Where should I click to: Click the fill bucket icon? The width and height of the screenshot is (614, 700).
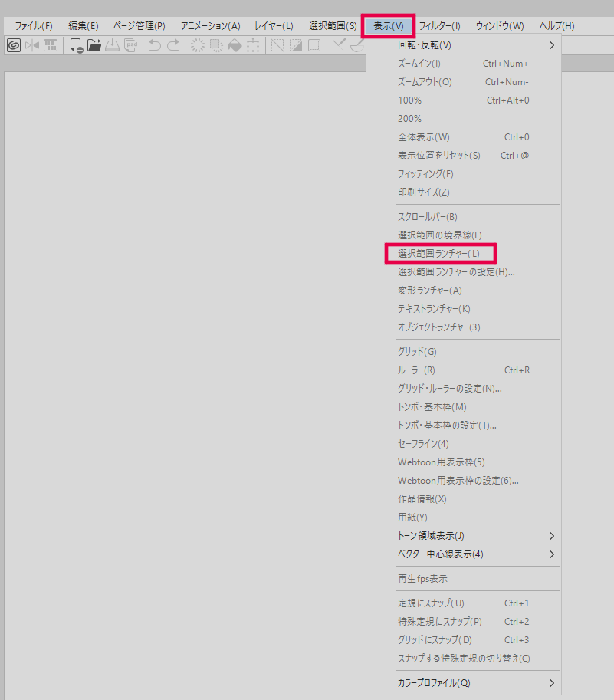tap(235, 45)
